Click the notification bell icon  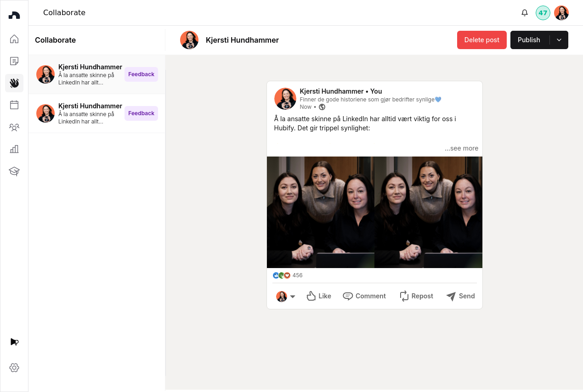pos(525,13)
